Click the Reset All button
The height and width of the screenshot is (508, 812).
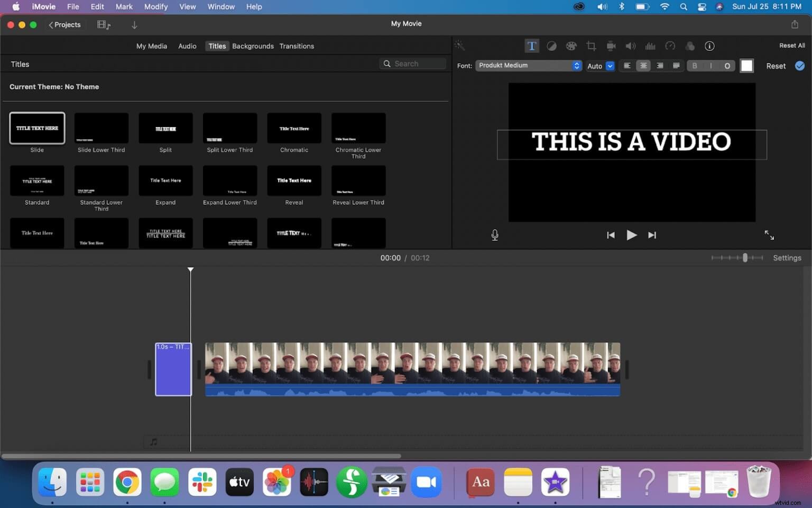(x=791, y=46)
